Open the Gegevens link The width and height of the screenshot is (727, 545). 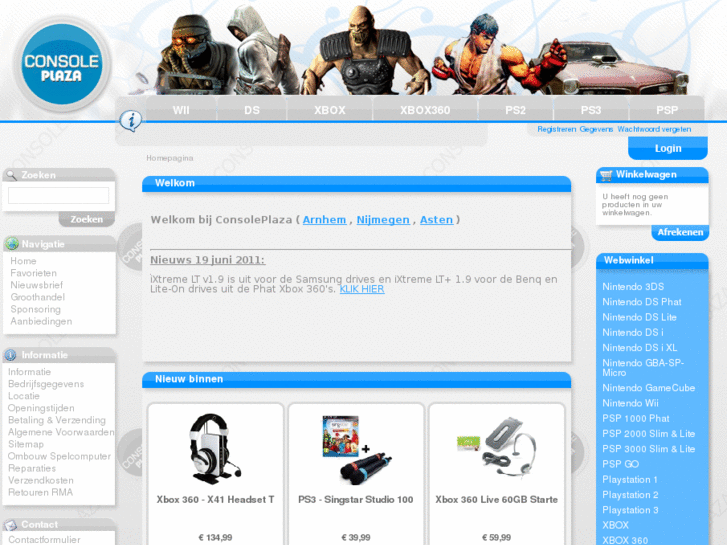click(x=596, y=129)
